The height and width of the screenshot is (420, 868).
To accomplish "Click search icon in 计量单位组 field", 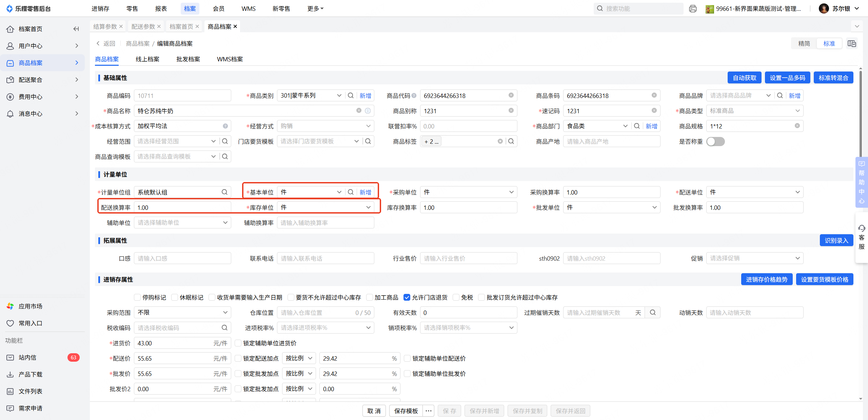I will (224, 192).
